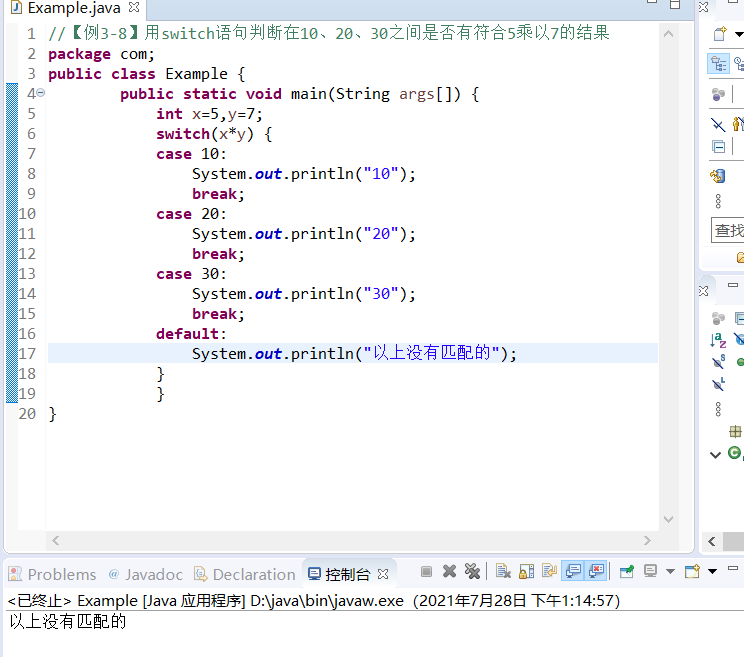Pin the console view
Viewport: 744px width, 657px height.
627,572
